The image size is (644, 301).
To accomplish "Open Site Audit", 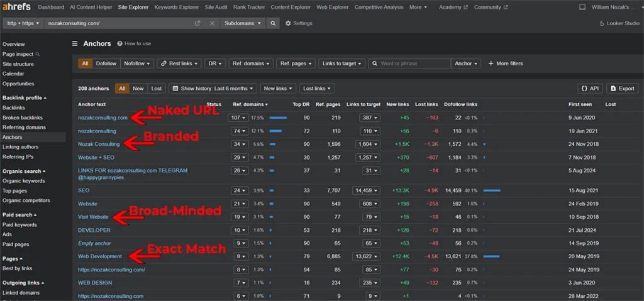I will click(x=216, y=7).
